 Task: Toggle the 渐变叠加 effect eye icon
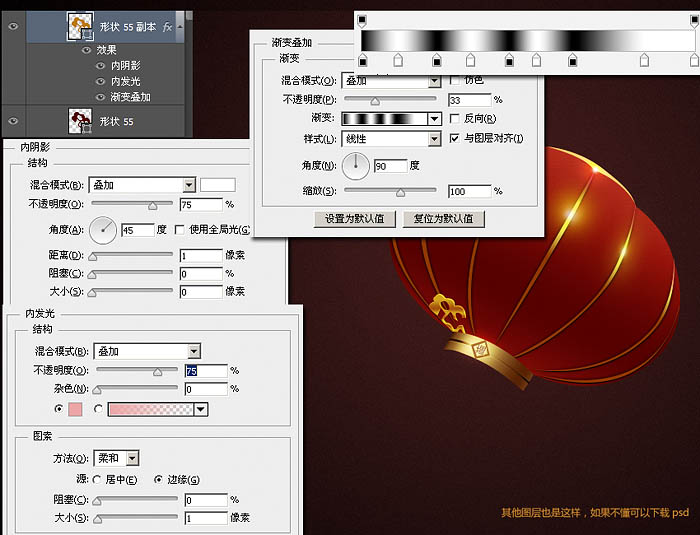coord(101,97)
